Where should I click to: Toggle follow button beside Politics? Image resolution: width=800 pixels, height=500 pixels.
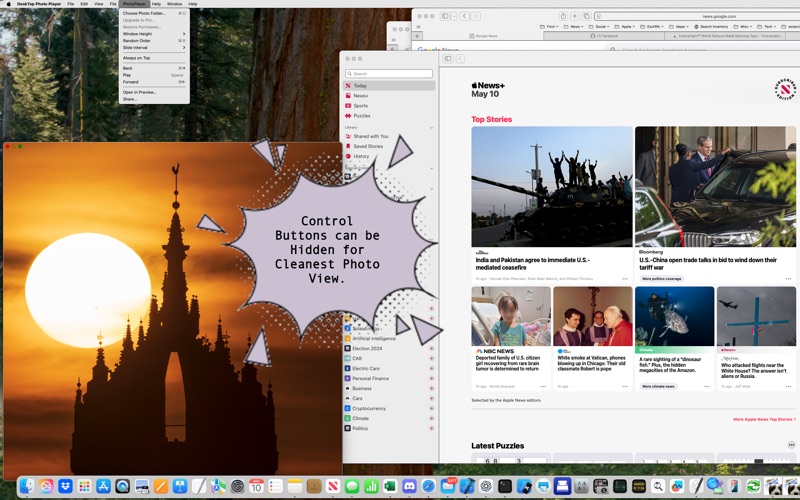tap(431, 429)
